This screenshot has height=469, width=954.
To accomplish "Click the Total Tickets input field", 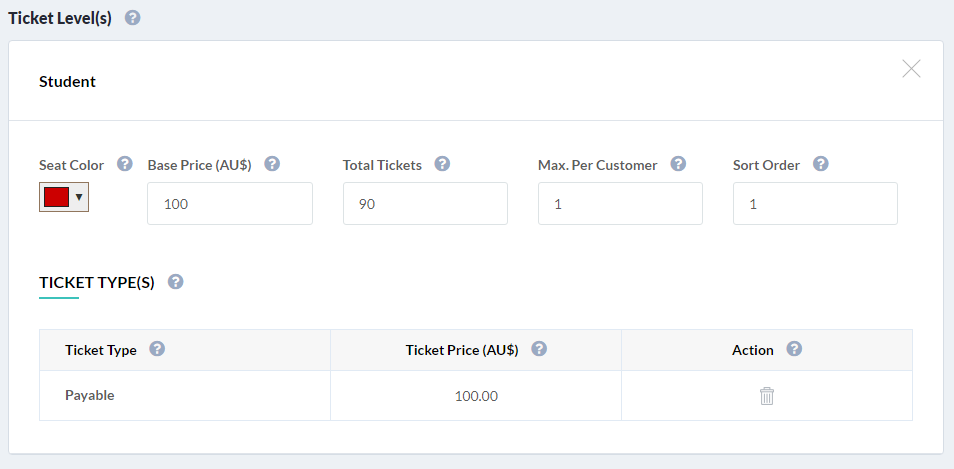I will pyautogui.click(x=425, y=204).
